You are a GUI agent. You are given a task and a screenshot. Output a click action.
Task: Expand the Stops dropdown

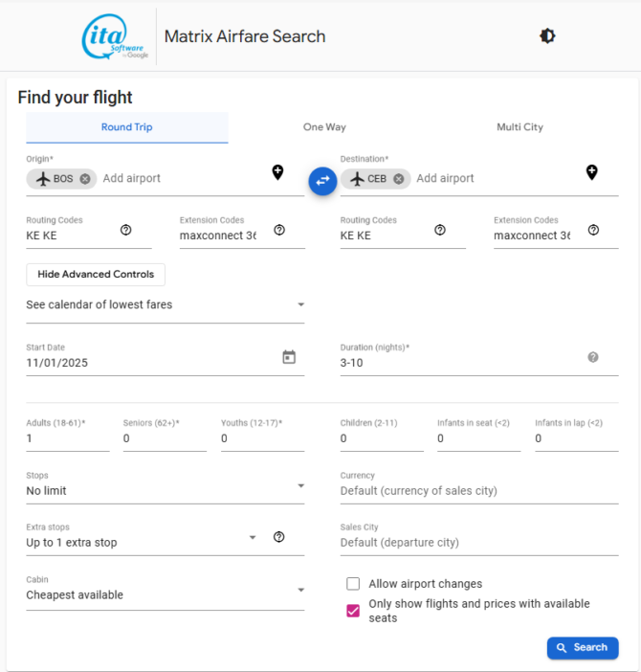[x=165, y=491]
